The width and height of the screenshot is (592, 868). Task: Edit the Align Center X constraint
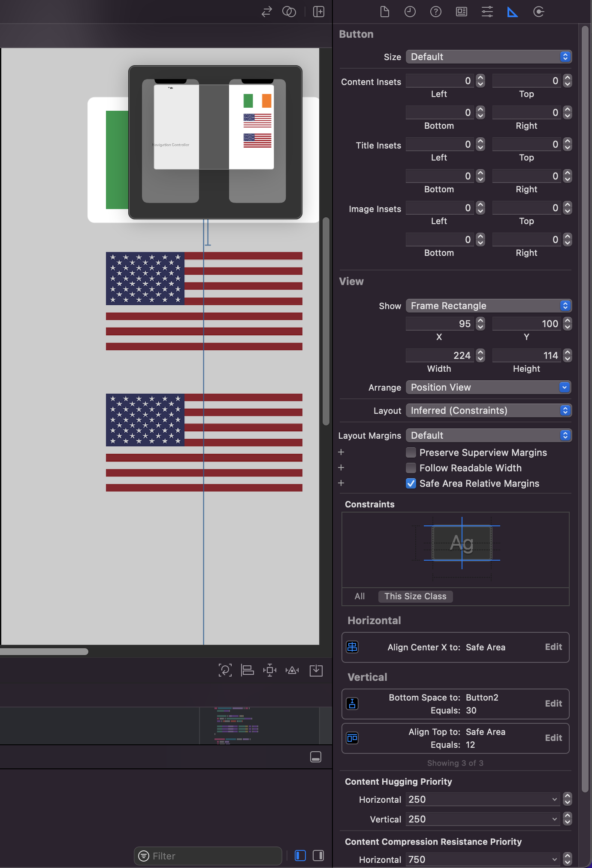click(553, 647)
